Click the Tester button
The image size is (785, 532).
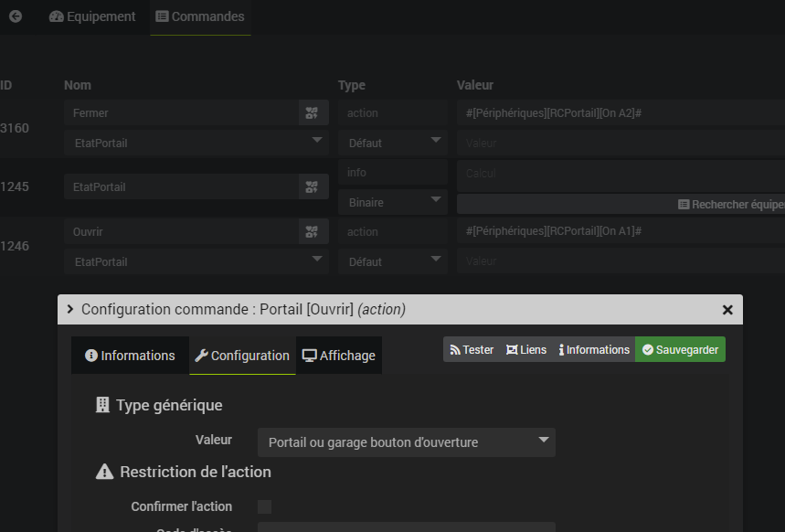pos(472,350)
